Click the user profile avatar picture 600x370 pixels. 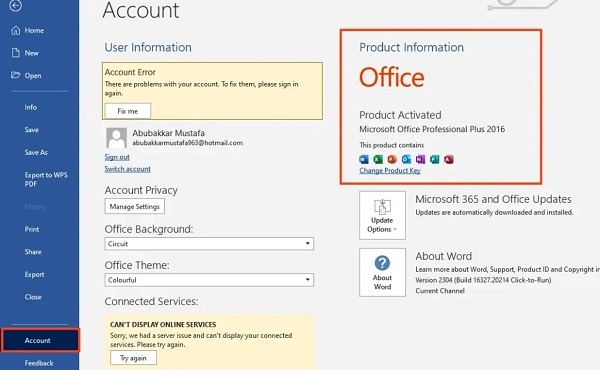coord(116,138)
